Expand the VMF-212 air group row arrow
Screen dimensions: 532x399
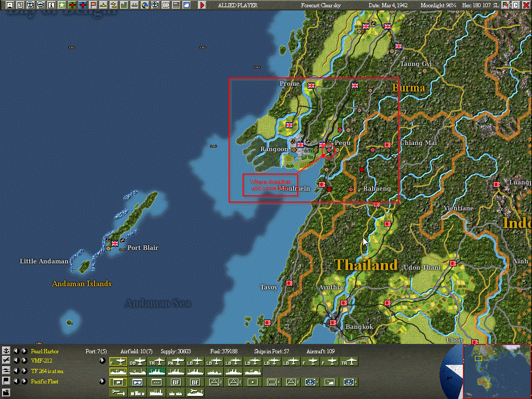(102, 361)
